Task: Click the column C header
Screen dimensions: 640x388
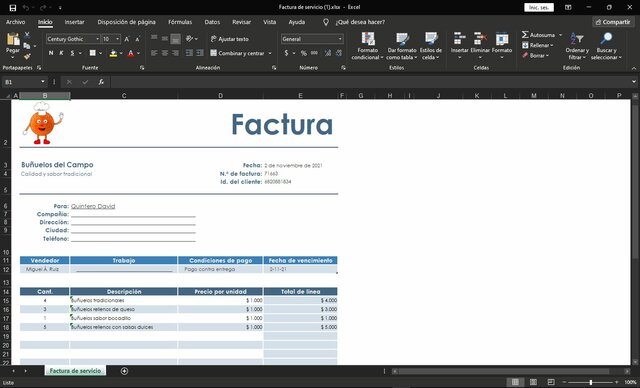Action: coord(124,96)
